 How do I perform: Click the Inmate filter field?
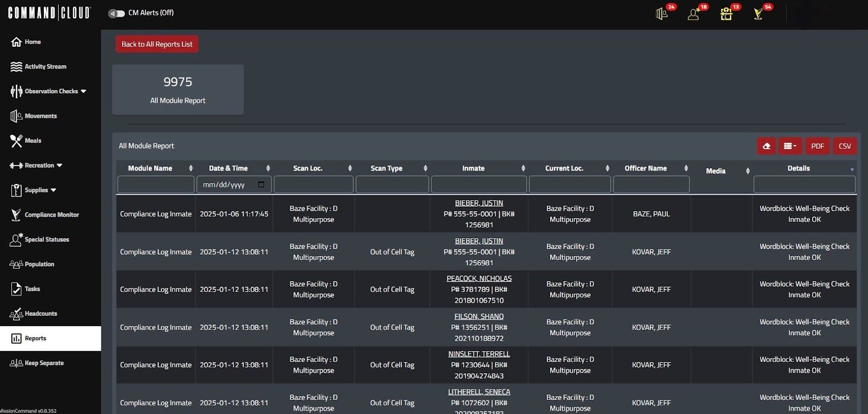click(479, 184)
